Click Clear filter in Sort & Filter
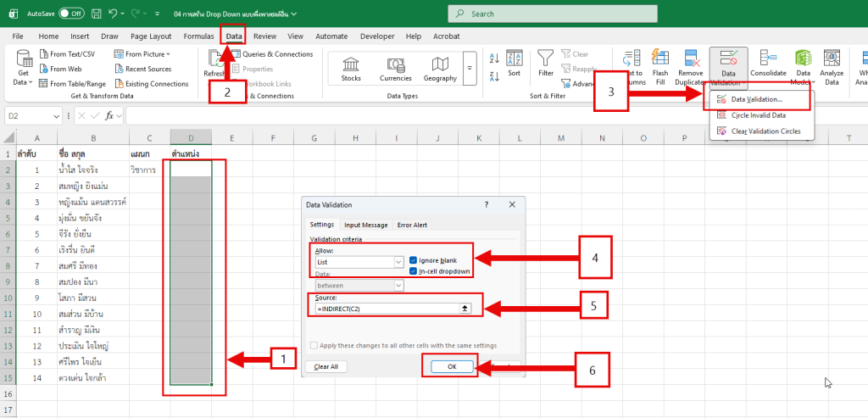The image size is (868, 418). pyautogui.click(x=576, y=54)
